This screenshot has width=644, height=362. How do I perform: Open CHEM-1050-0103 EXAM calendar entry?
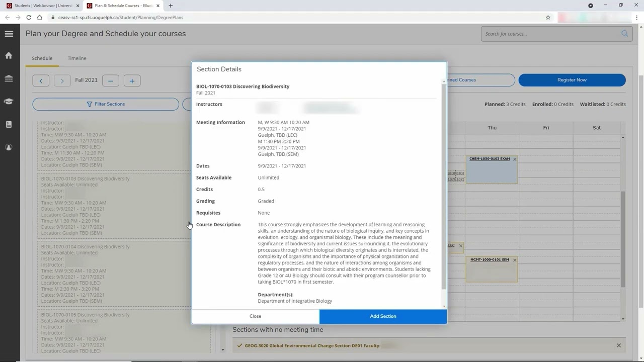(489, 159)
